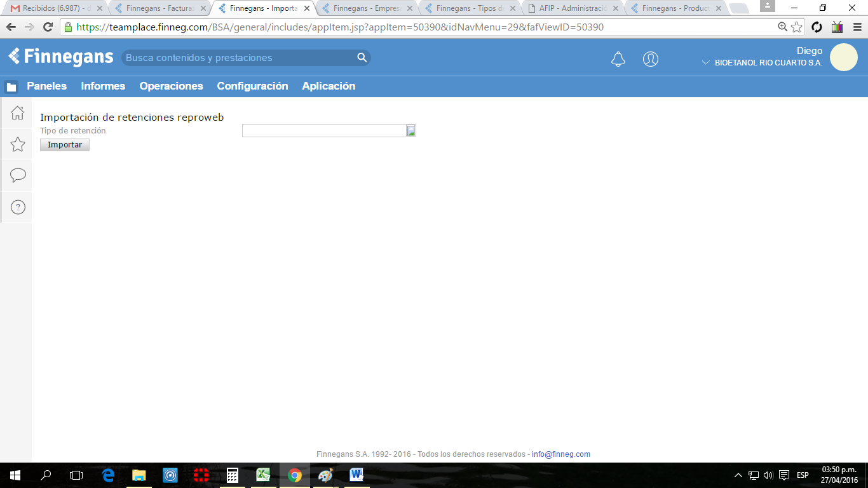Open Task View on the taskbar
The image size is (868, 488).
pyautogui.click(x=76, y=475)
